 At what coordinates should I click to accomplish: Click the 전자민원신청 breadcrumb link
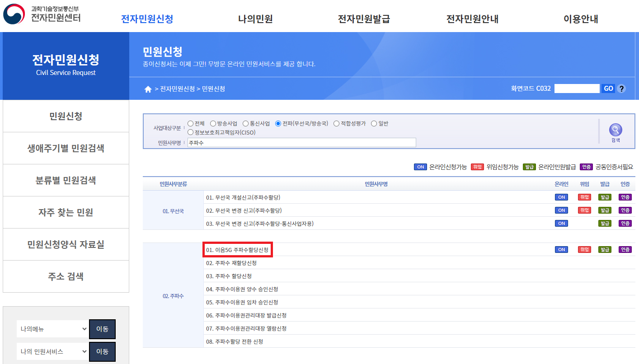[177, 89]
